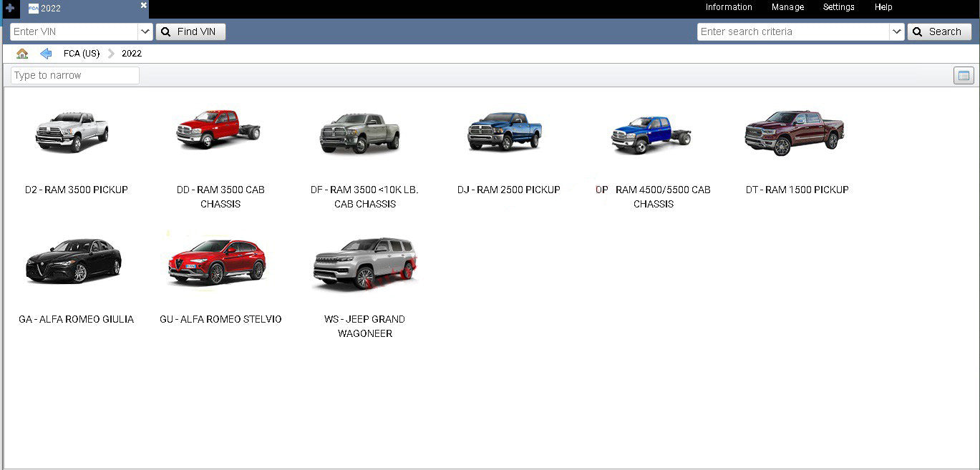Click the Enter VIN input field
Viewport: 980px width, 470px height.
[x=74, y=31]
